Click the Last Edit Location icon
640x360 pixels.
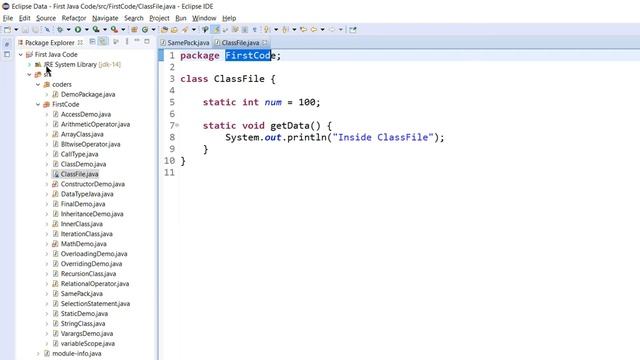point(303,29)
